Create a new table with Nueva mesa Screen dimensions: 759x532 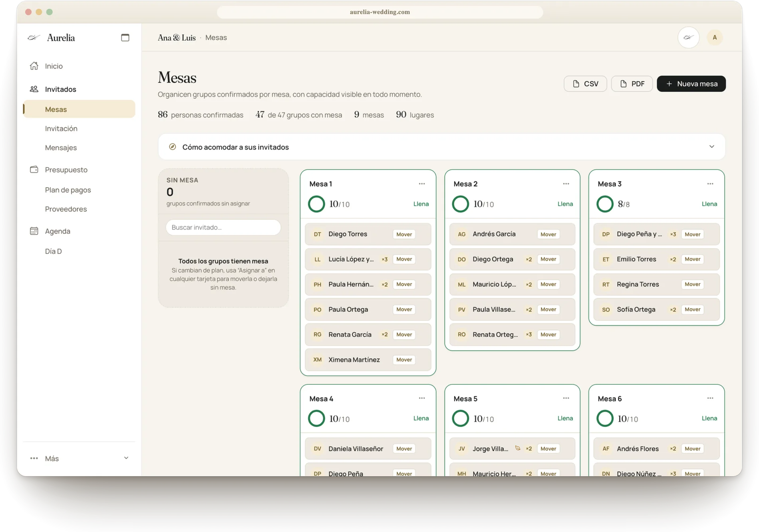691,84
